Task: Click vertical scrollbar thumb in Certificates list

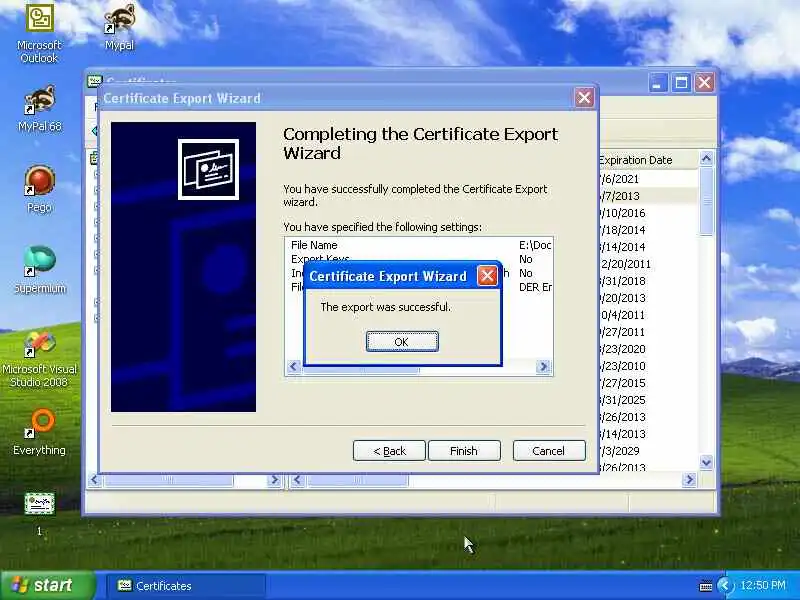Action: 706,201
